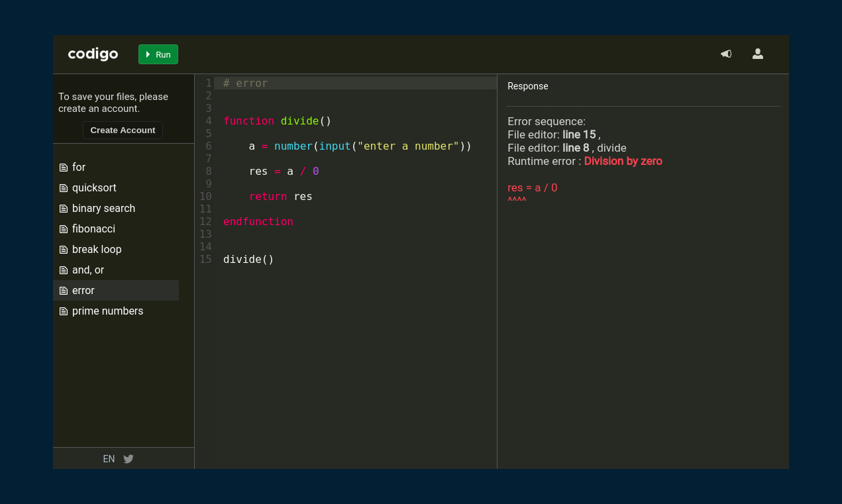
Task: Run the code with the green Run button
Action: point(158,54)
